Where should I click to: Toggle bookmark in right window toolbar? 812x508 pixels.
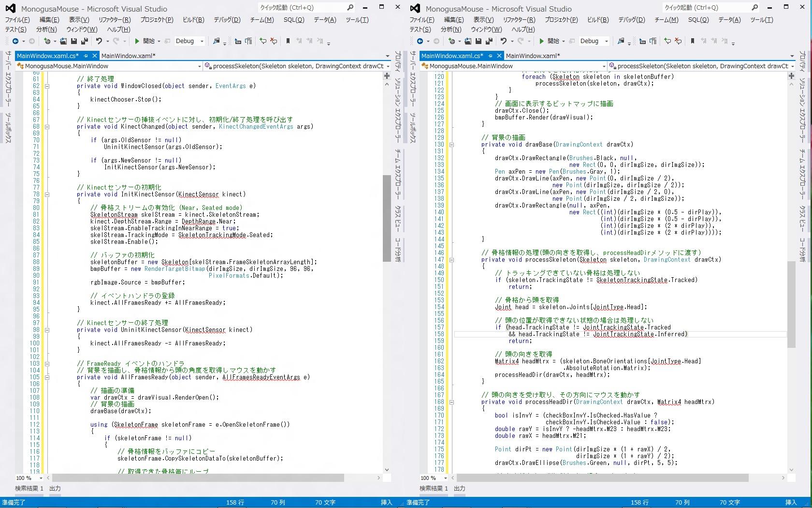tap(693, 41)
